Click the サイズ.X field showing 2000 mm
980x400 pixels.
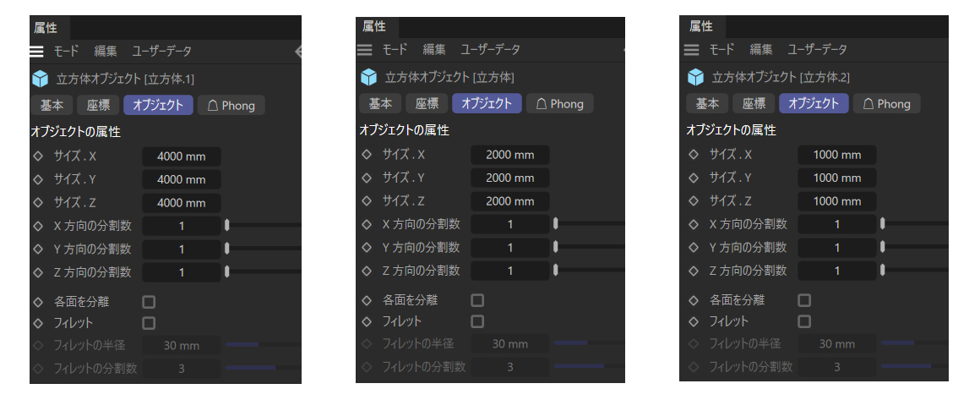point(509,155)
